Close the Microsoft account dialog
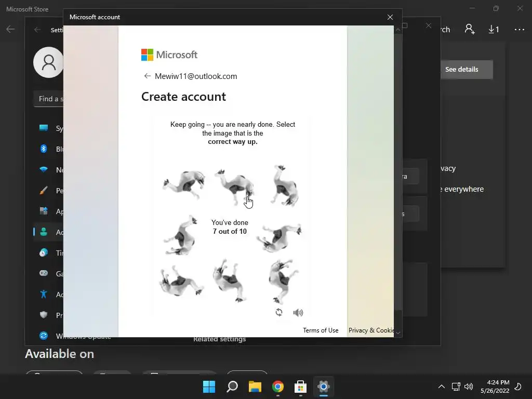 (390, 17)
